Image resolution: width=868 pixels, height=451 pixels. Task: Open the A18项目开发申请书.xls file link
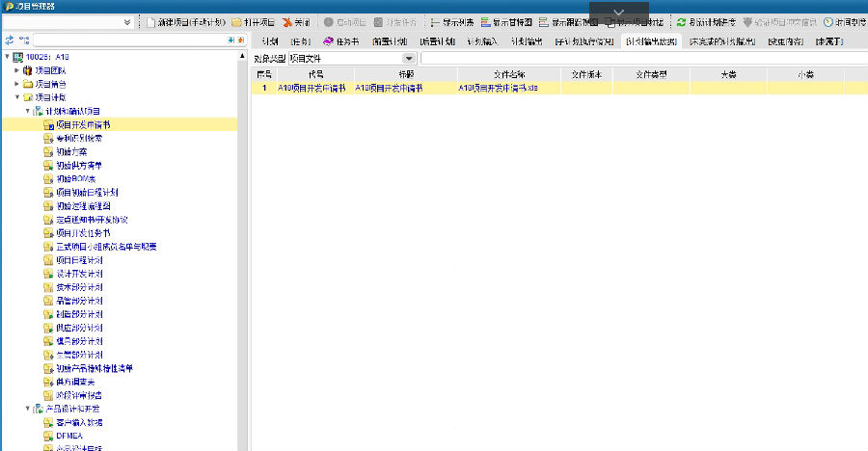(x=498, y=88)
